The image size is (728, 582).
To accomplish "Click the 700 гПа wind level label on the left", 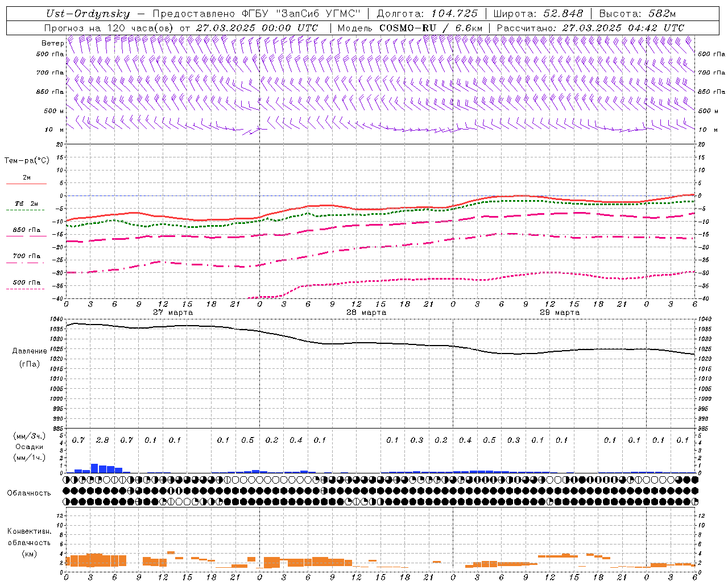I will 50,73.
